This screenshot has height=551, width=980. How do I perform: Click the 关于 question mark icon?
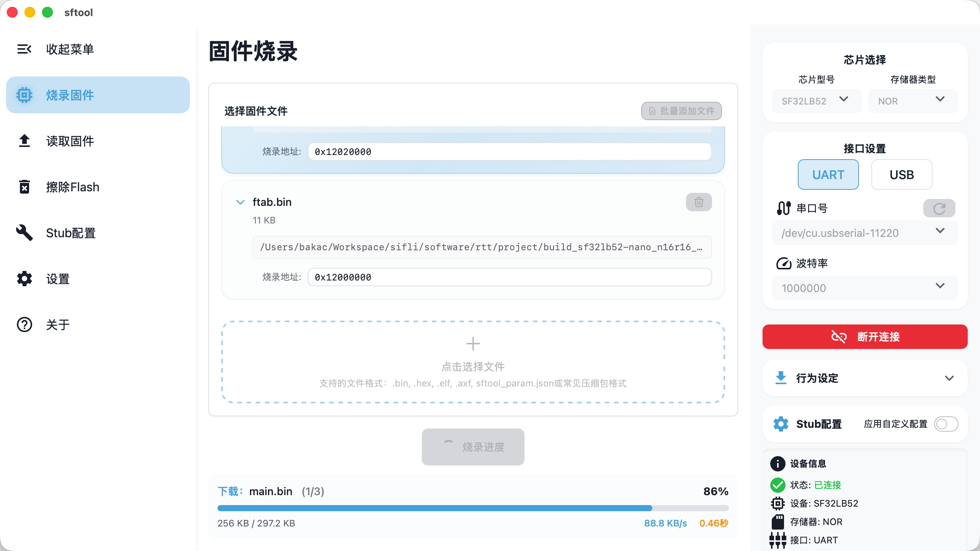tap(24, 324)
